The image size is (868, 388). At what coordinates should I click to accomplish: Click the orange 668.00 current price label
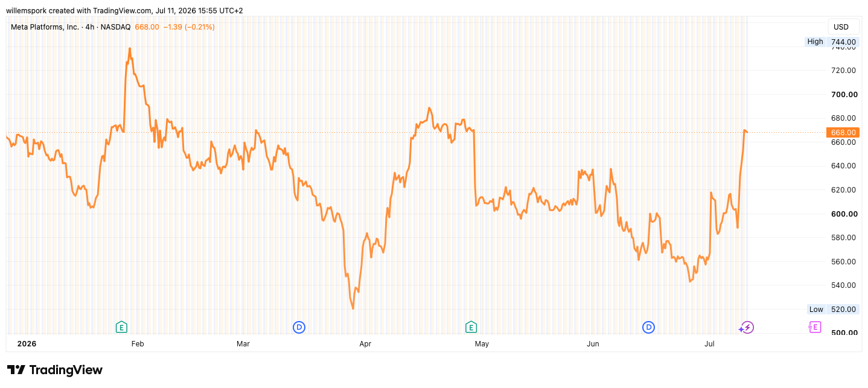(x=842, y=132)
